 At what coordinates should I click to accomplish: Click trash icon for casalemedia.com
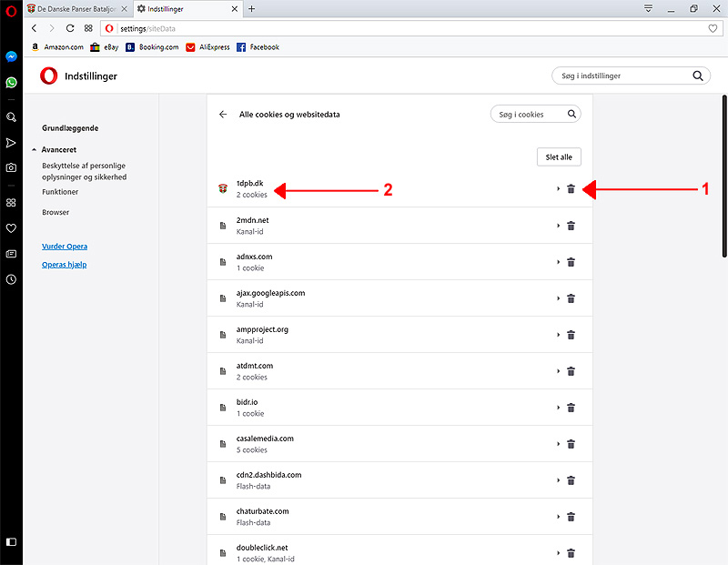point(571,444)
